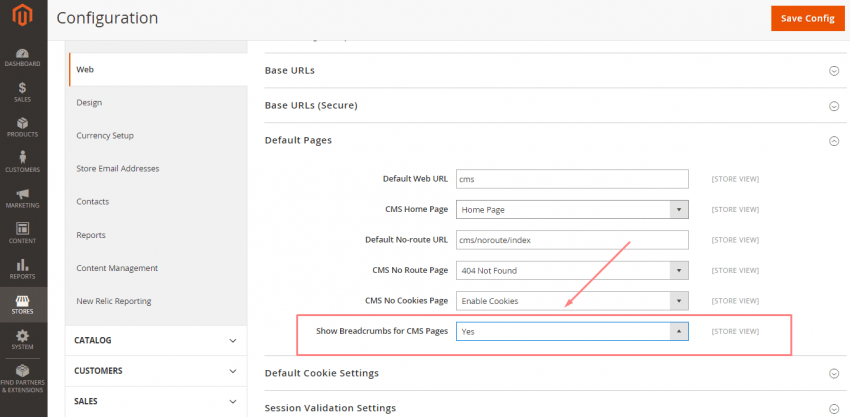This screenshot has height=417, width=850.
Task: Open the Dashboard sidebar icon
Action: click(x=23, y=58)
